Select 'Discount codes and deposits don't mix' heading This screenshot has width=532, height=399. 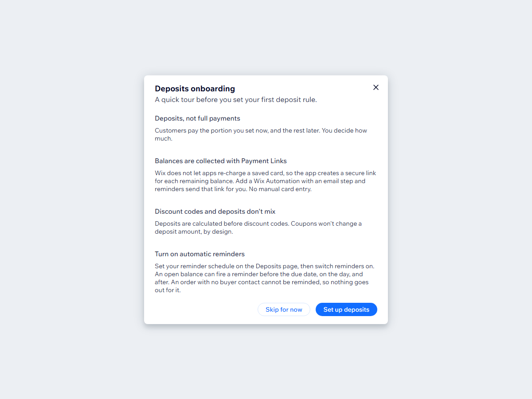[x=215, y=211]
